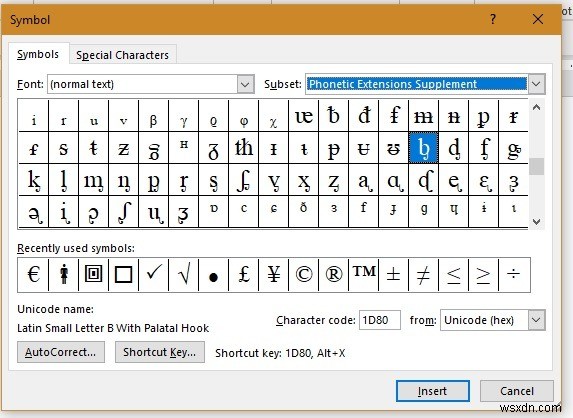This screenshot has width=573, height=418.
Task: Pick the greater-than-or-equal recent symbol
Action: 483,274
